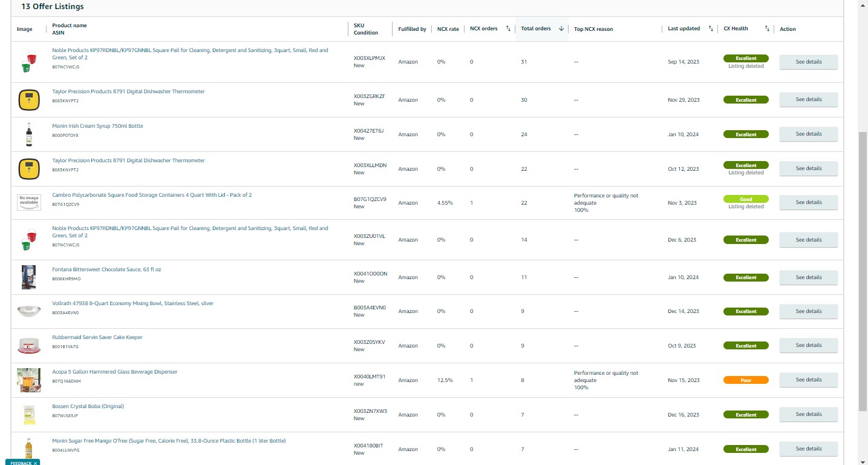The height and width of the screenshot is (465, 868).
Task: Open Fontana Bittersweet Chocolate Sauce product link
Action: coord(106,269)
